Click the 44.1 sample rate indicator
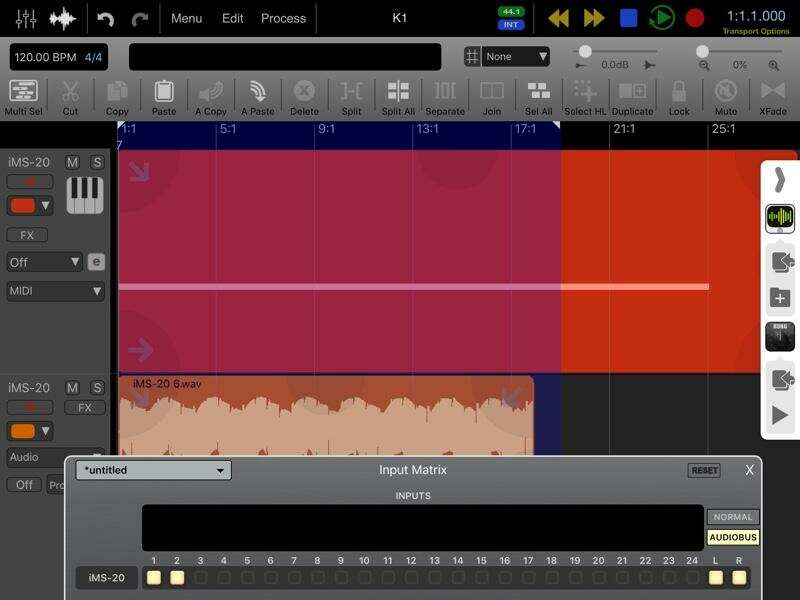 (511, 12)
